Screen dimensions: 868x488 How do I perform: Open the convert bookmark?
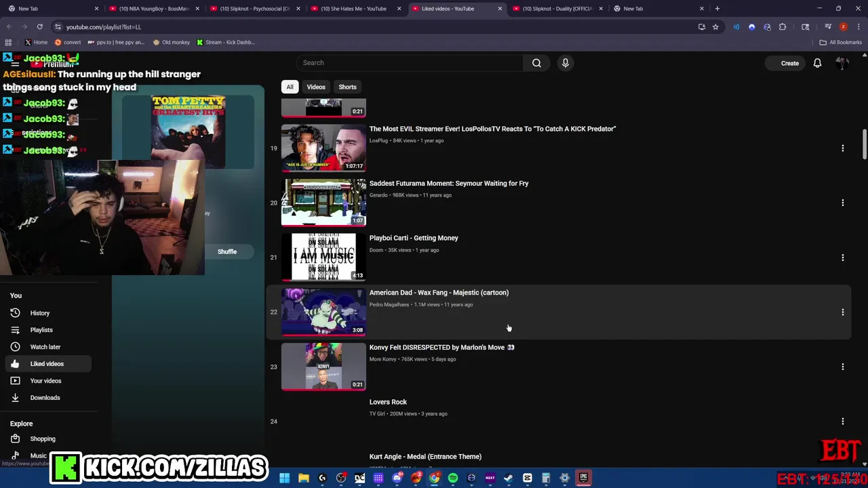(66, 42)
